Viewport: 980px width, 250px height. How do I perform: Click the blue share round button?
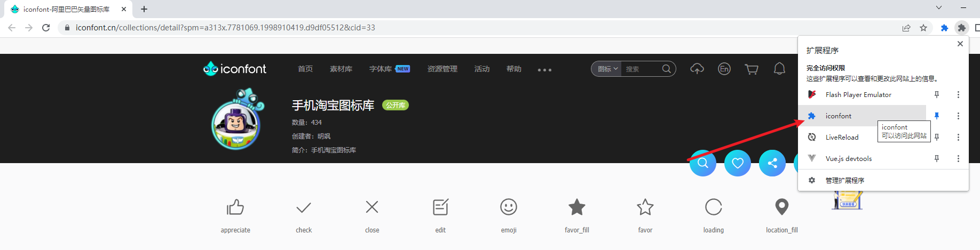(772, 163)
